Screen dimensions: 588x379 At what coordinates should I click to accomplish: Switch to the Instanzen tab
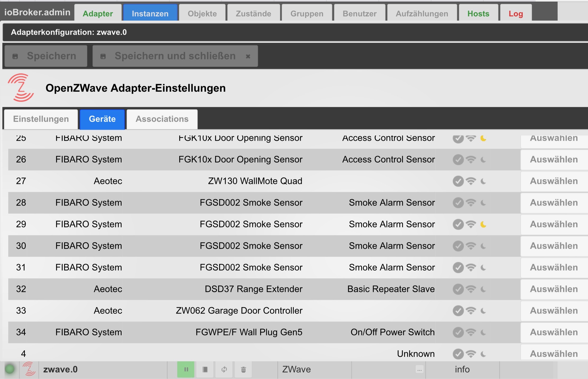[x=150, y=13]
